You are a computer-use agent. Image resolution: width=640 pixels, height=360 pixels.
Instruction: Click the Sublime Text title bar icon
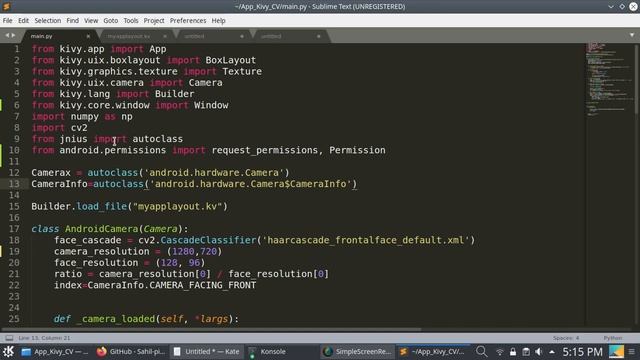tap(6, 6)
